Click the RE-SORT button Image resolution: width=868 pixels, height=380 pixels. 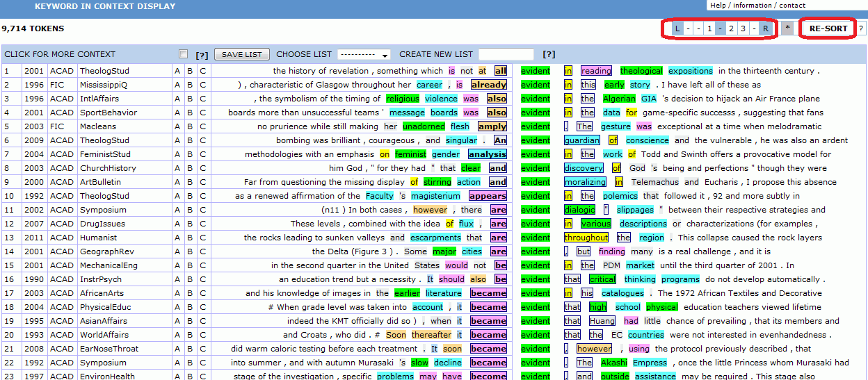pos(828,28)
